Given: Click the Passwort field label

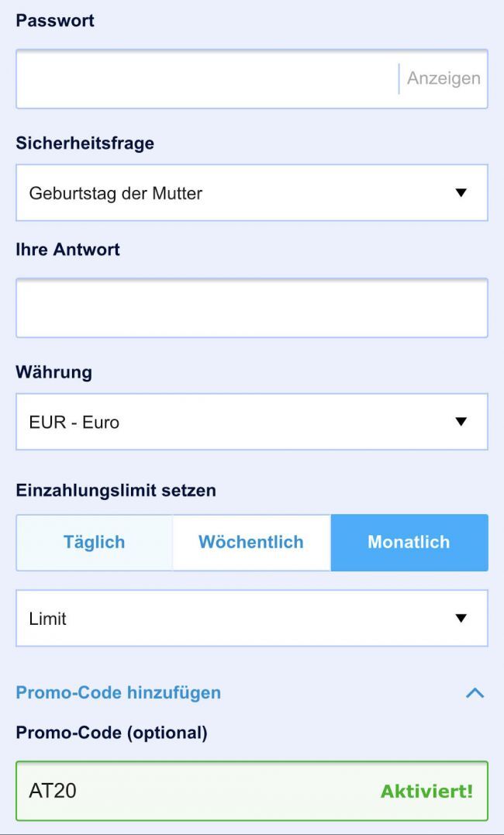Looking at the screenshot, I should (55, 21).
